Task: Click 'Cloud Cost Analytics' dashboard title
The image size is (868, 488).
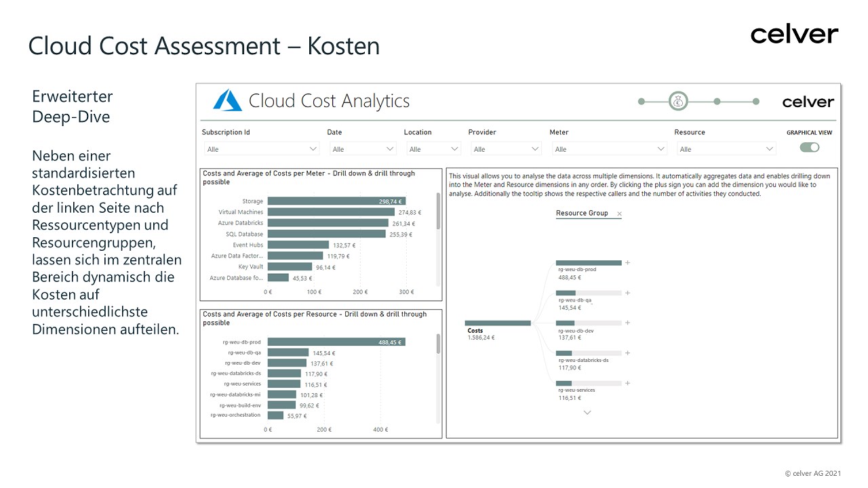Action: click(329, 101)
